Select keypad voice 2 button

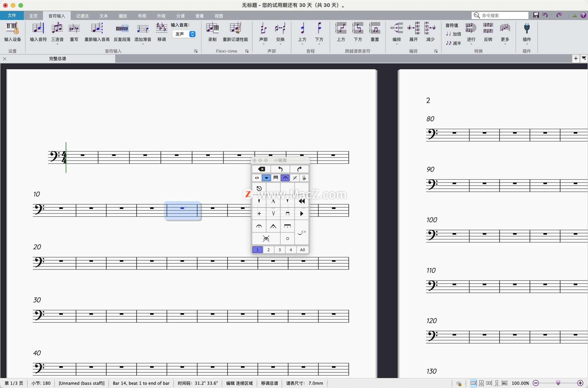pos(269,250)
